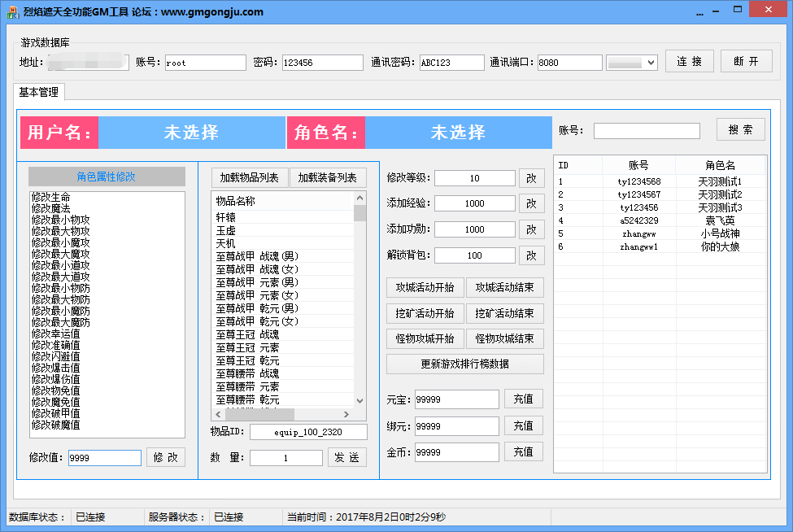Start the siege event with 攻城活动开始
The image size is (793, 532).
point(425,287)
